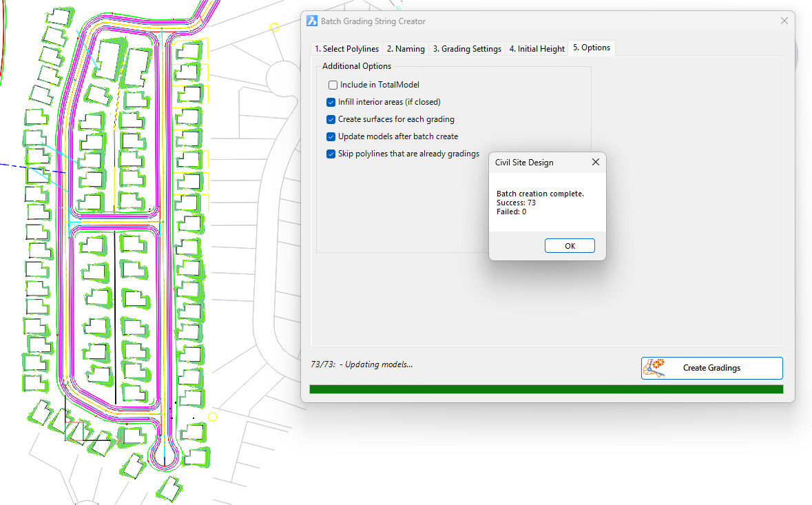The height and width of the screenshot is (505, 812).
Task: Click the grading icon on Create Gradings button
Action: pos(654,369)
